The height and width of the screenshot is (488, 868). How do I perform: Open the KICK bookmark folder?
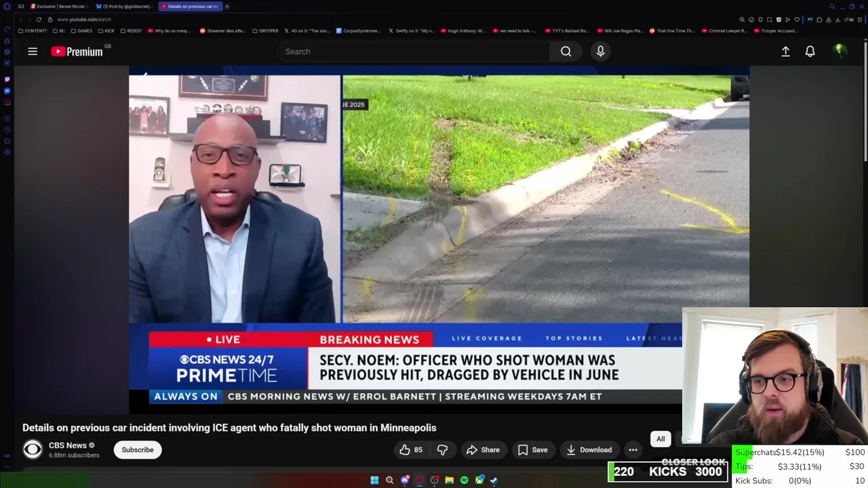click(x=106, y=30)
